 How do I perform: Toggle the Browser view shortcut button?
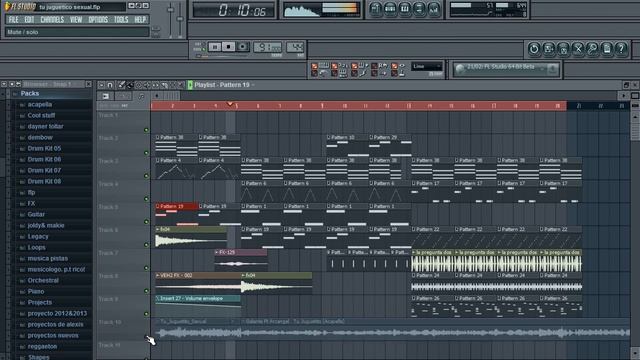[419, 9]
